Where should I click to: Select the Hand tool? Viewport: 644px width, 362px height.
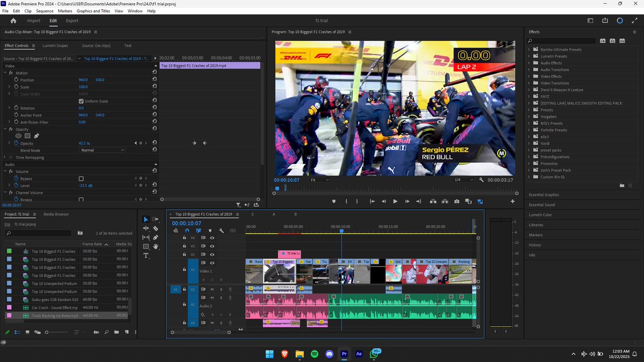pos(156,247)
